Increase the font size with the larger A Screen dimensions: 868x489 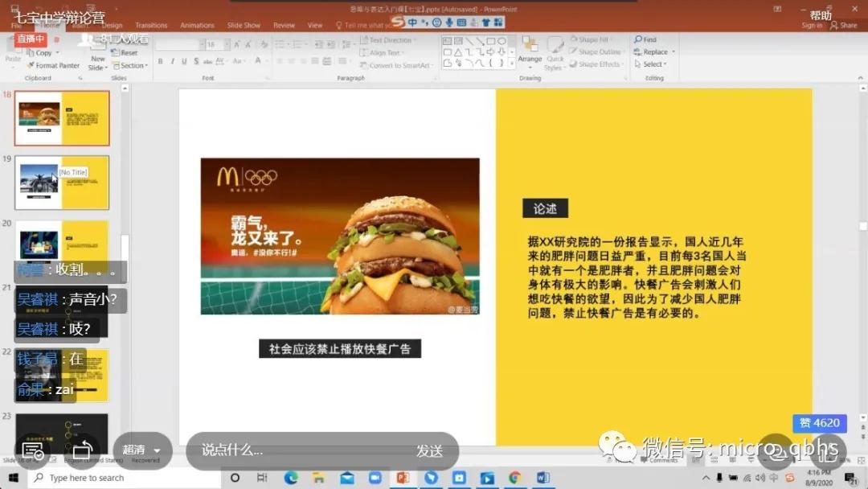coord(237,44)
